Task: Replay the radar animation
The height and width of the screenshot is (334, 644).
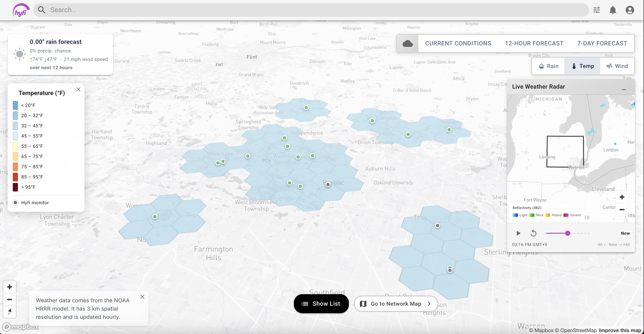Action: pos(533,233)
